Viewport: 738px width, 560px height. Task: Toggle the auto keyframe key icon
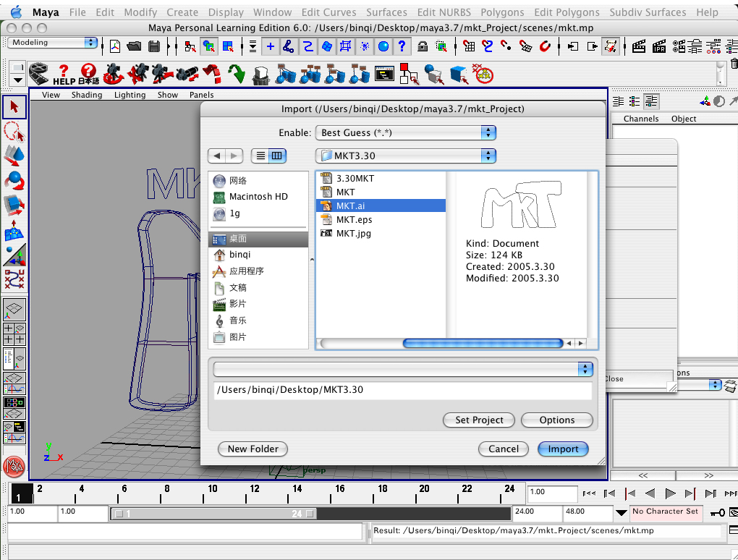tap(718, 512)
